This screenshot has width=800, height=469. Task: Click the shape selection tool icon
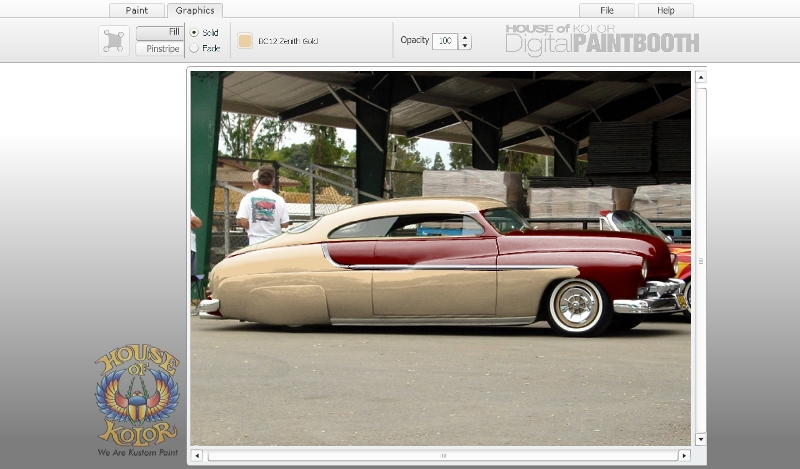pyautogui.click(x=113, y=41)
